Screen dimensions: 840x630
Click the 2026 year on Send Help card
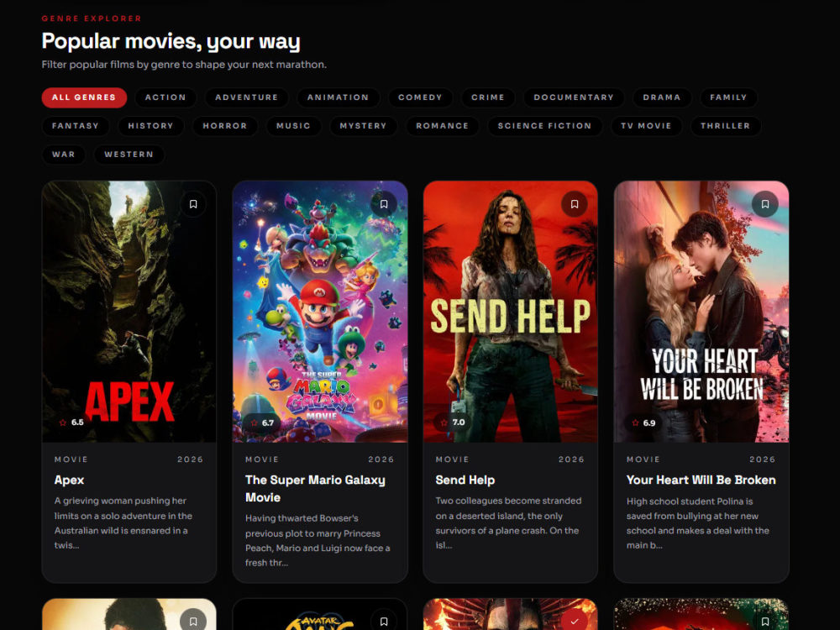tap(571, 459)
